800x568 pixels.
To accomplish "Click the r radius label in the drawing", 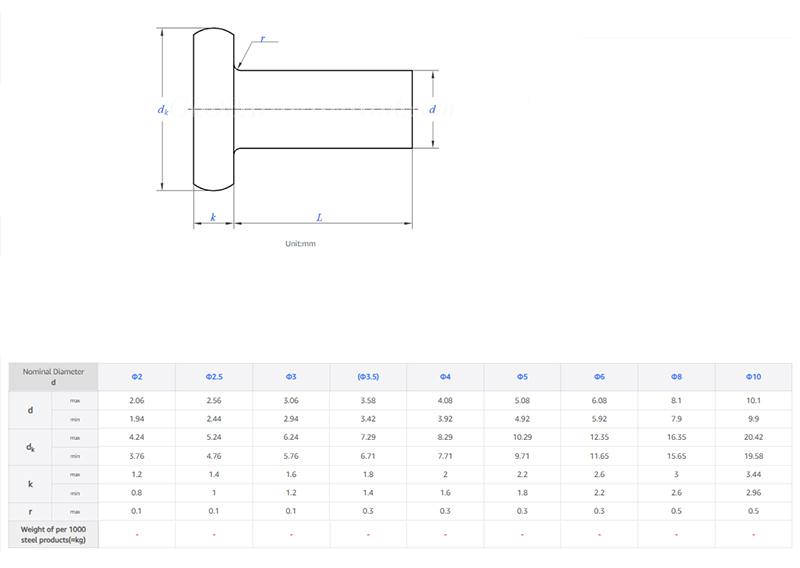I will click(262, 39).
